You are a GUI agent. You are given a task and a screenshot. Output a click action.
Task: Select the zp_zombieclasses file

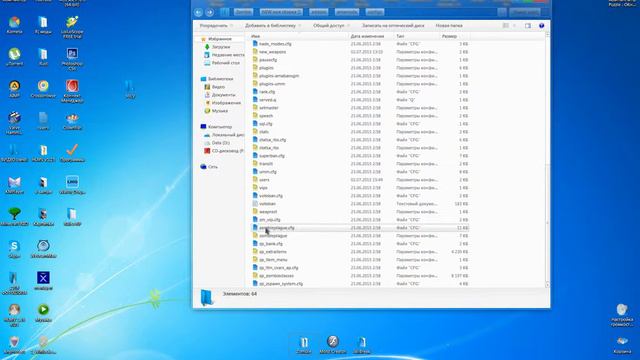click(359, 276)
